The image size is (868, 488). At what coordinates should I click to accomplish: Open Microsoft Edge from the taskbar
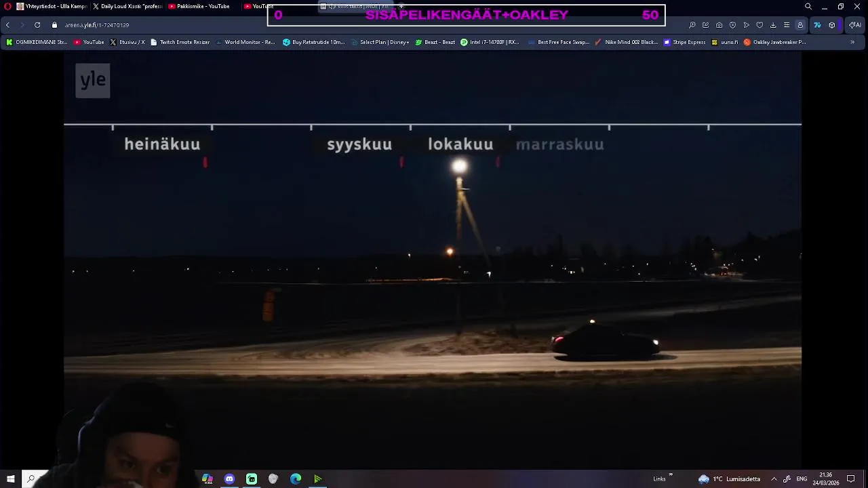[296, 479]
